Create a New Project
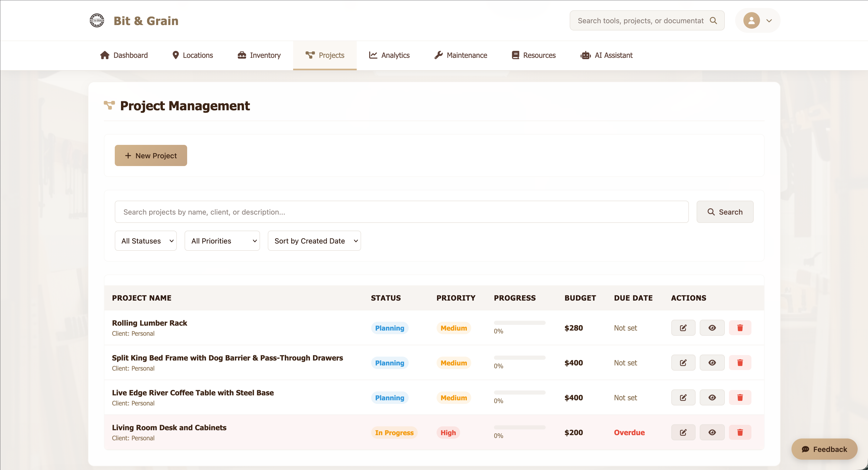The image size is (868, 470). tap(151, 155)
